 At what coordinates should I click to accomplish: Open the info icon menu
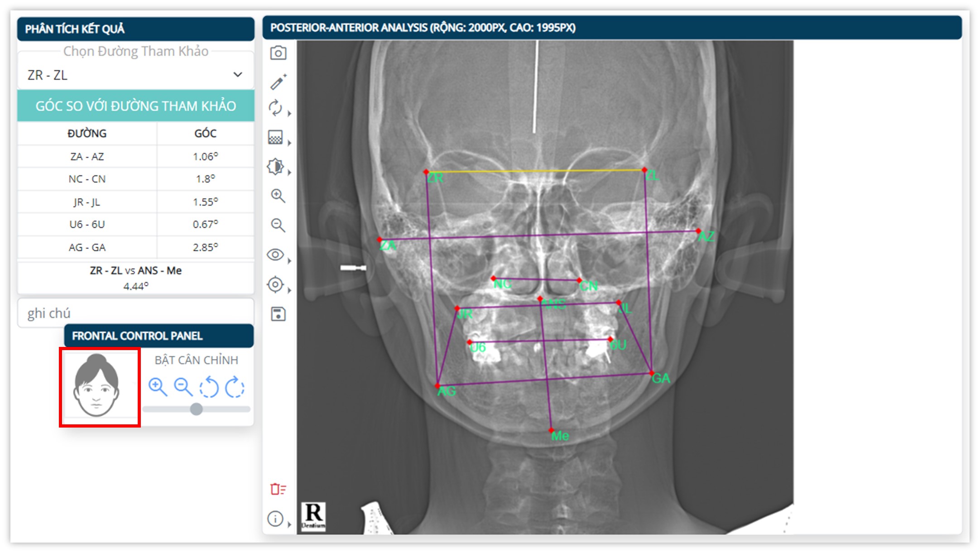275,519
